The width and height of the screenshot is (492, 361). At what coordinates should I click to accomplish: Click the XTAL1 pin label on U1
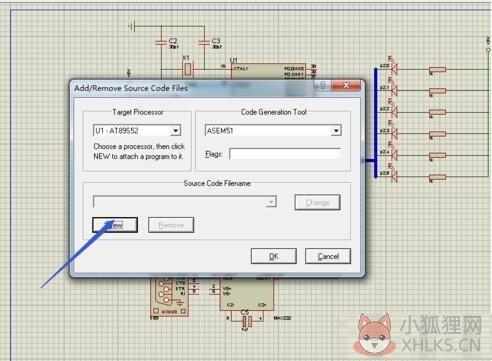[241, 69]
